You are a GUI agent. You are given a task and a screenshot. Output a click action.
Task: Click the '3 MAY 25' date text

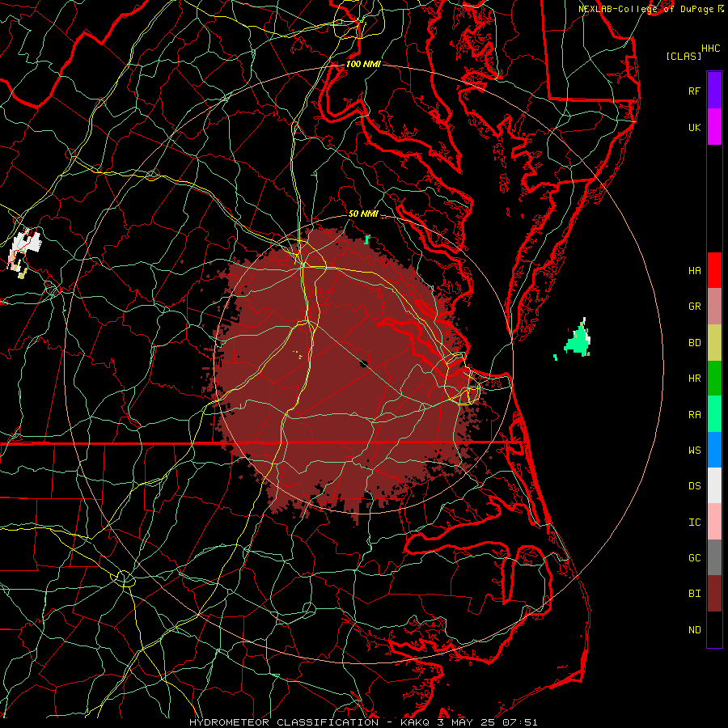point(467,722)
